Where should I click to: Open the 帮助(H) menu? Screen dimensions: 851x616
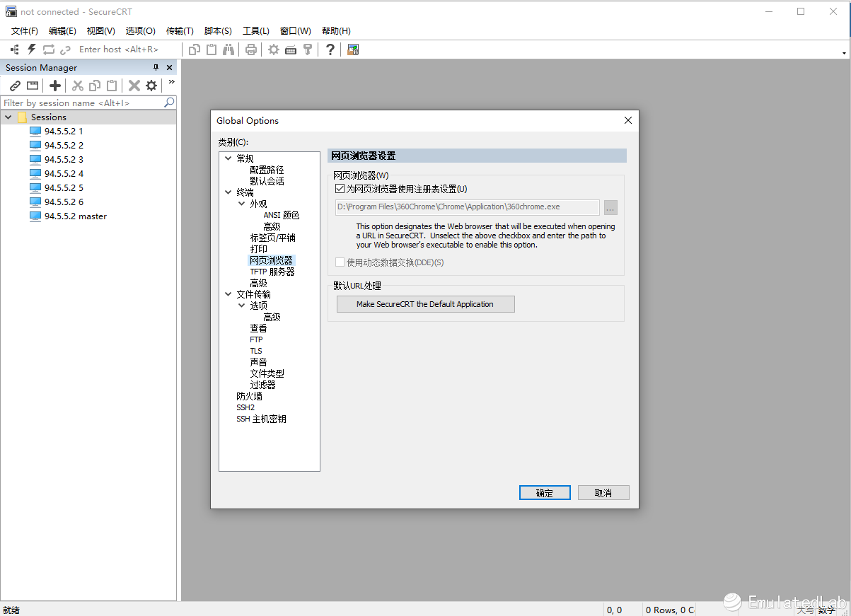(336, 30)
